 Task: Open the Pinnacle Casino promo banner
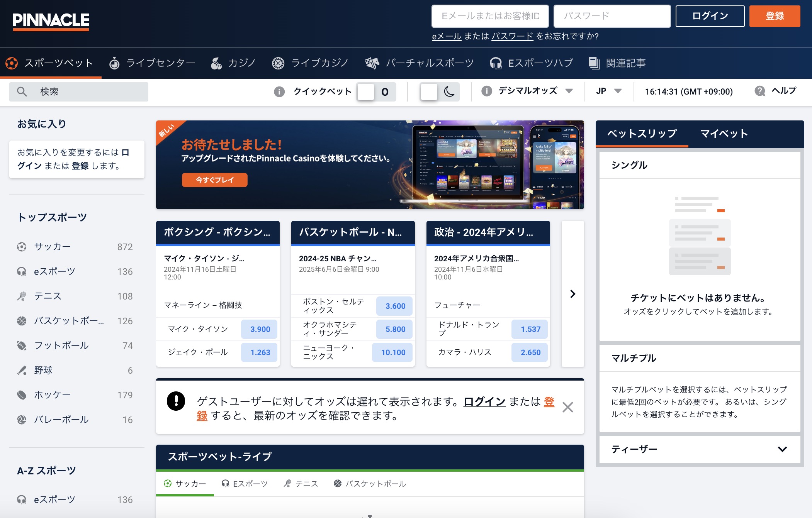(370, 165)
